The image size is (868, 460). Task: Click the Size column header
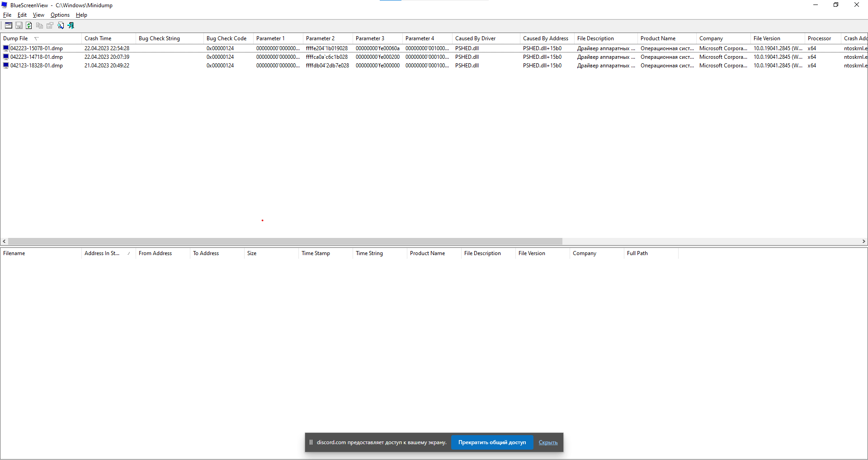coord(271,253)
